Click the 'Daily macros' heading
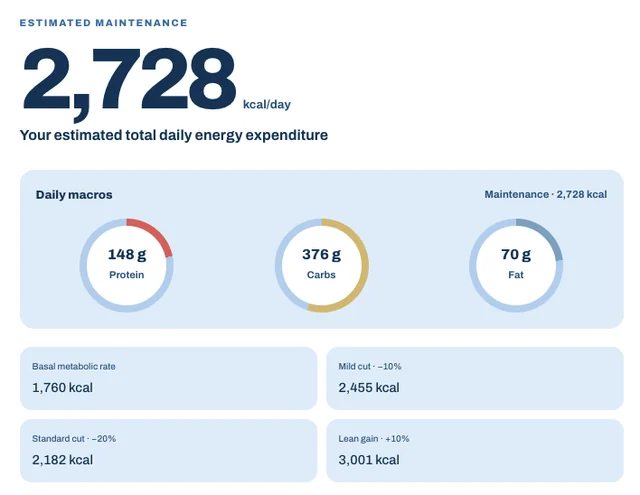The width and height of the screenshot is (640, 495). (x=74, y=195)
